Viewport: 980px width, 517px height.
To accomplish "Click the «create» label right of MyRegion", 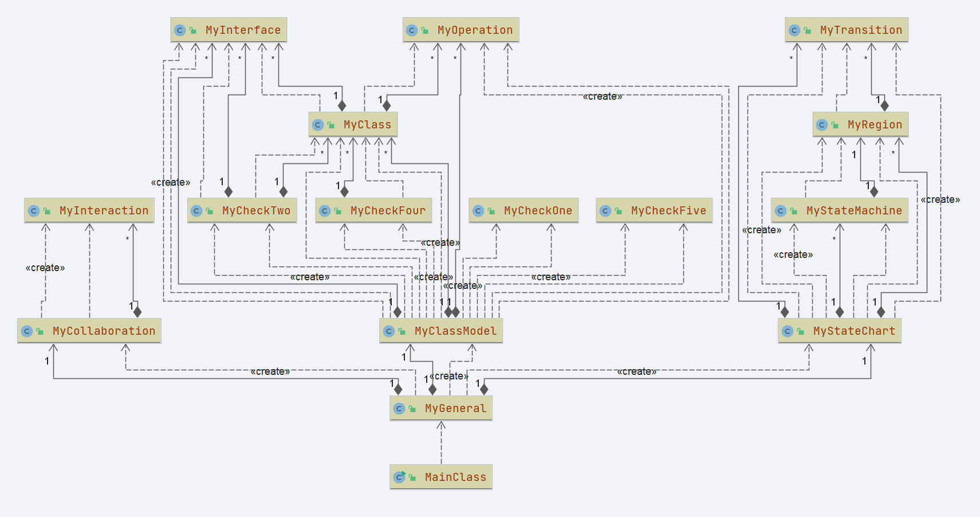I will [940, 199].
